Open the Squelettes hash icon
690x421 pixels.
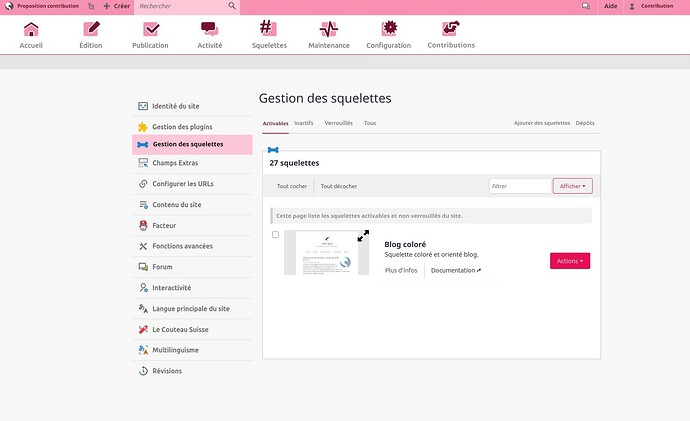pyautogui.click(x=268, y=29)
